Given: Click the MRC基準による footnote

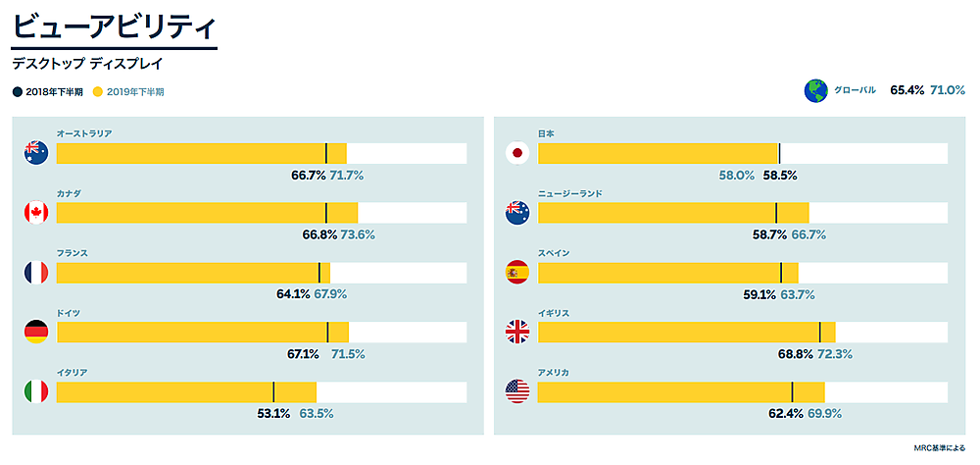Looking at the screenshot, I should pyautogui.click(x=939, y=448).
